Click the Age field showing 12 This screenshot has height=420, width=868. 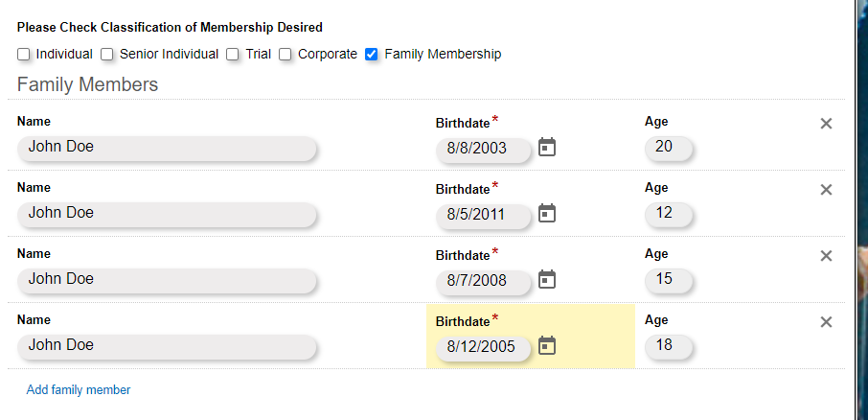point(669,213)
